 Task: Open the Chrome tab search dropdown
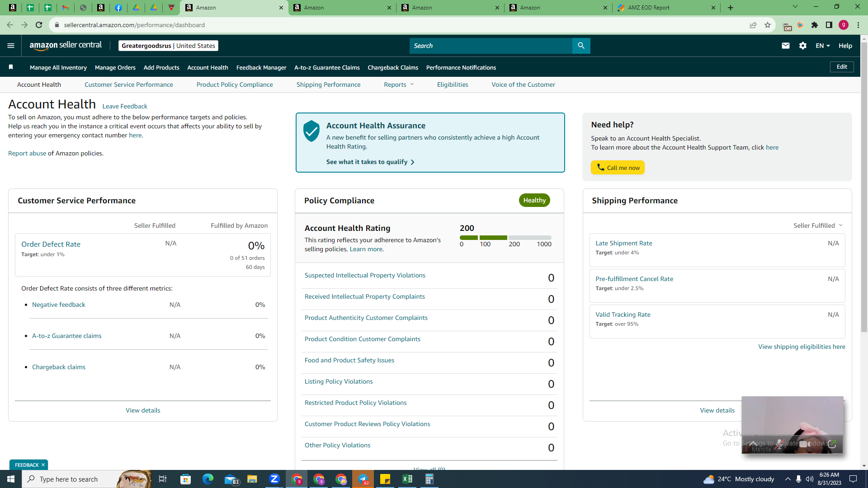tap(795, 7)
